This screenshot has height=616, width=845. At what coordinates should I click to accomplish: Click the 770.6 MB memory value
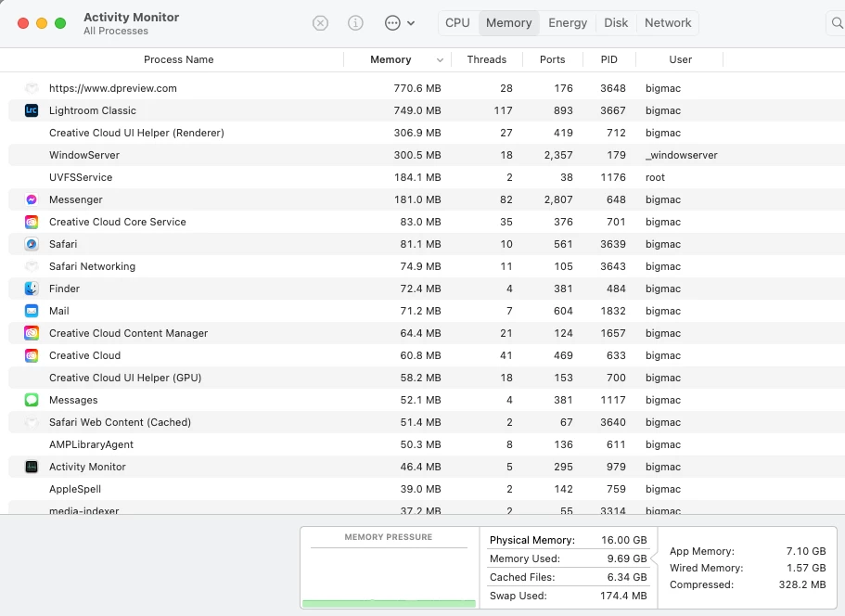[x=417, y=88]
